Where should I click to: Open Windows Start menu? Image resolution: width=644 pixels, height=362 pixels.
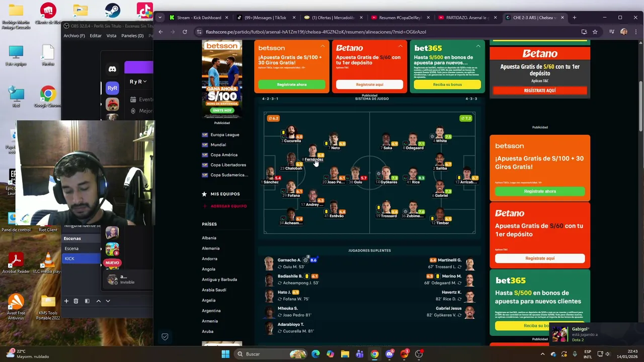coord(225,354)
